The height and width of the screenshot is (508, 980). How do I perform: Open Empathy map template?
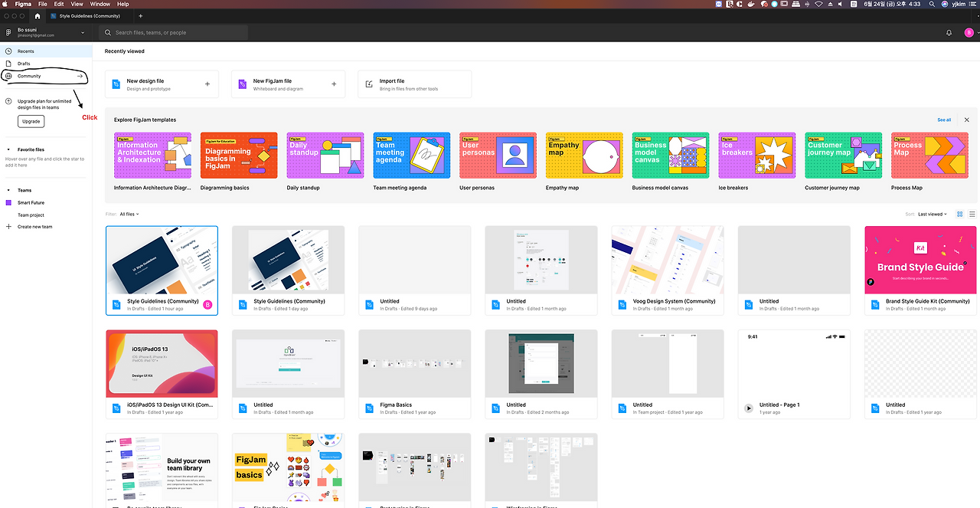[x=584, y=162]
